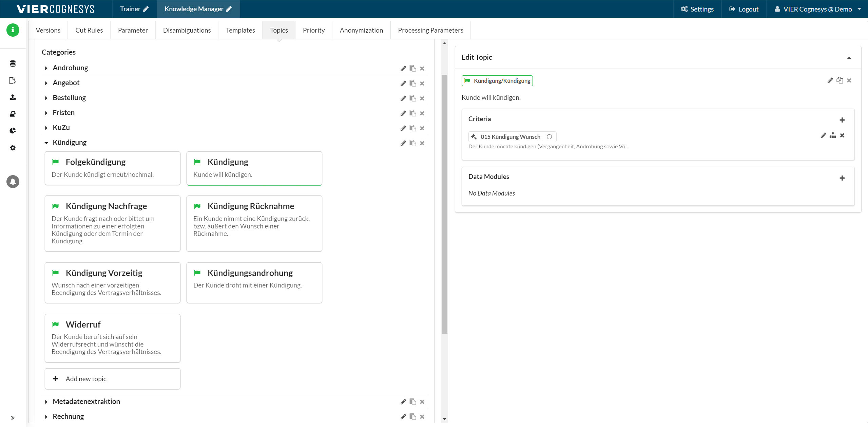Image resolution: width=868 pixels, height=427 pixels.
Task: Collapse the Kündigung category
Action: pyautogui.click(x=46, y=143)
